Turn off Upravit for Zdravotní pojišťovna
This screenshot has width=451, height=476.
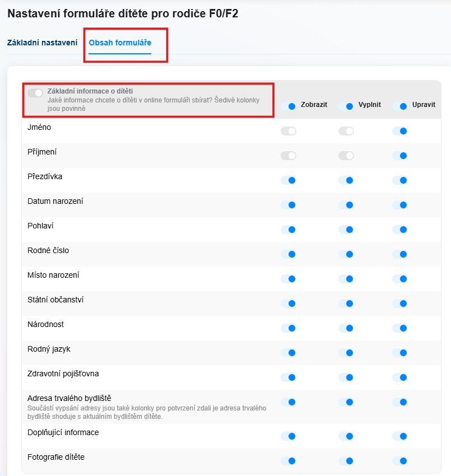click(x=400, y=377)
